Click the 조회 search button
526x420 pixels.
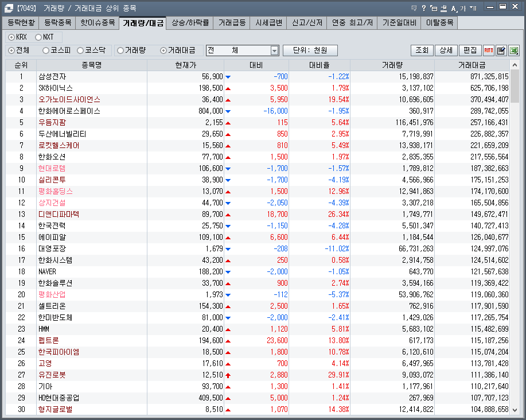(422, 50)
